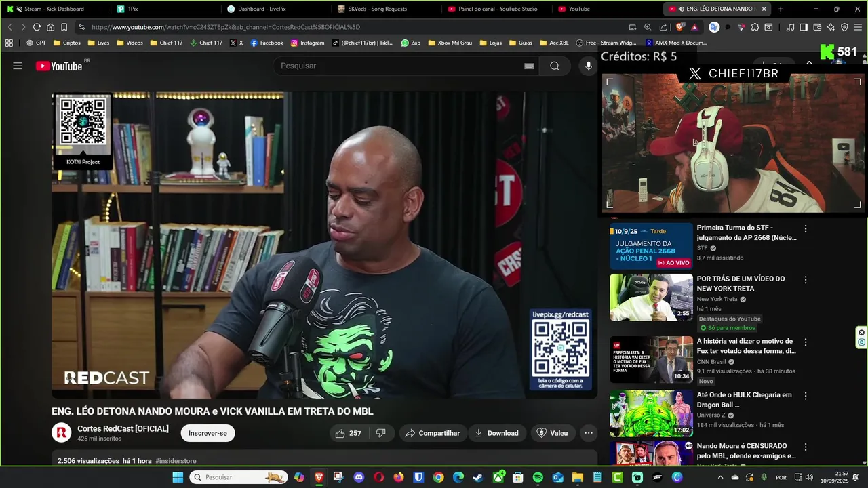Bookmark this page icon in toolbar
Viewport: 868px width, 488px height.
pos(64,27)
